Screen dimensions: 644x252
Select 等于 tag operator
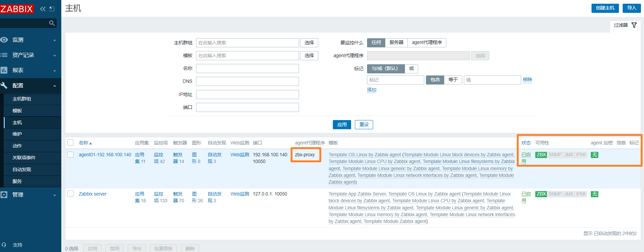453,80
